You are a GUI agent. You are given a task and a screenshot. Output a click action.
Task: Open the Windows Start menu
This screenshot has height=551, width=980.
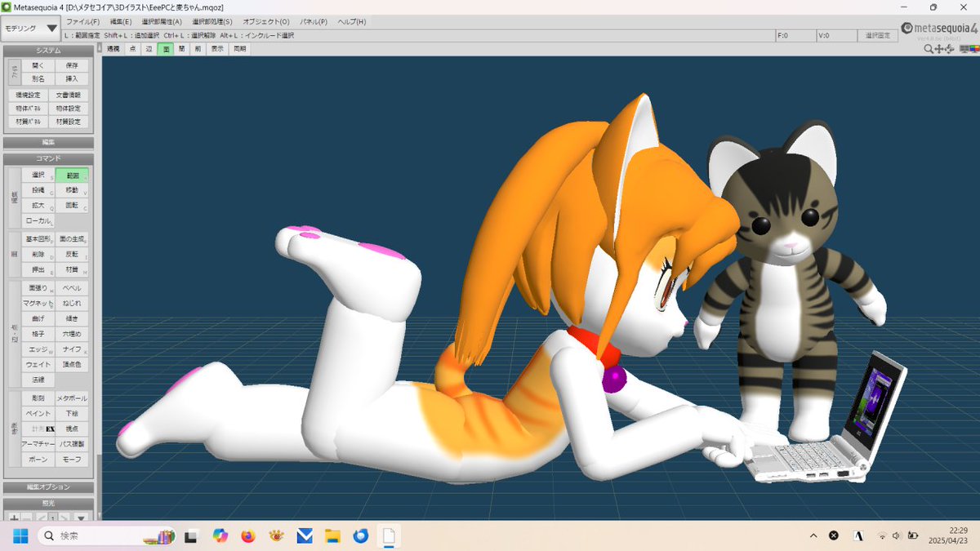(20, 535)
